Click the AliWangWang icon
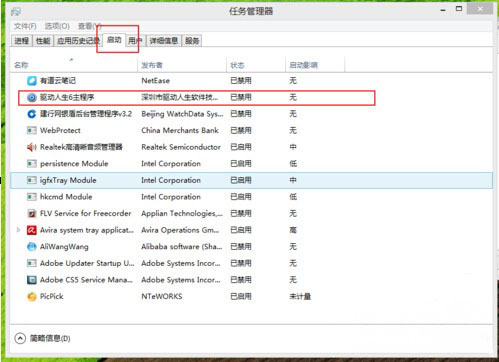 [x=32, y=247]
